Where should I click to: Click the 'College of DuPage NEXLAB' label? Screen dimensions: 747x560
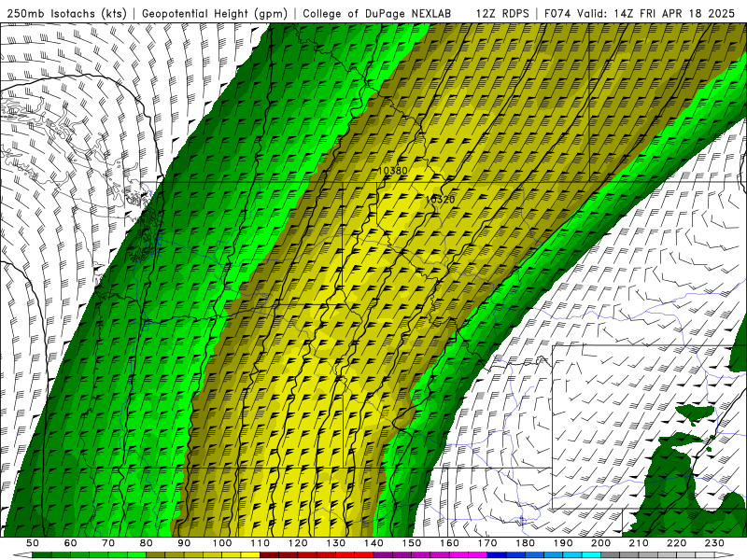377,13
